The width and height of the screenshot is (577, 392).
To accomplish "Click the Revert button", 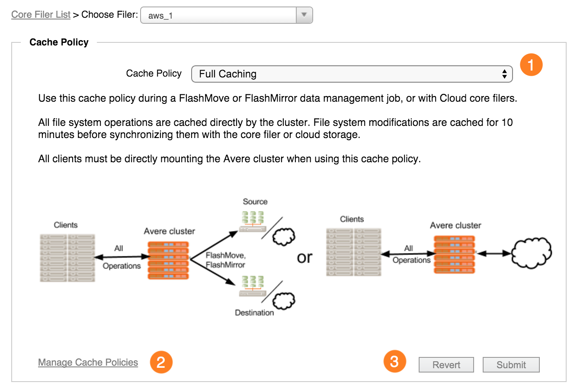I will click(446, 365).
